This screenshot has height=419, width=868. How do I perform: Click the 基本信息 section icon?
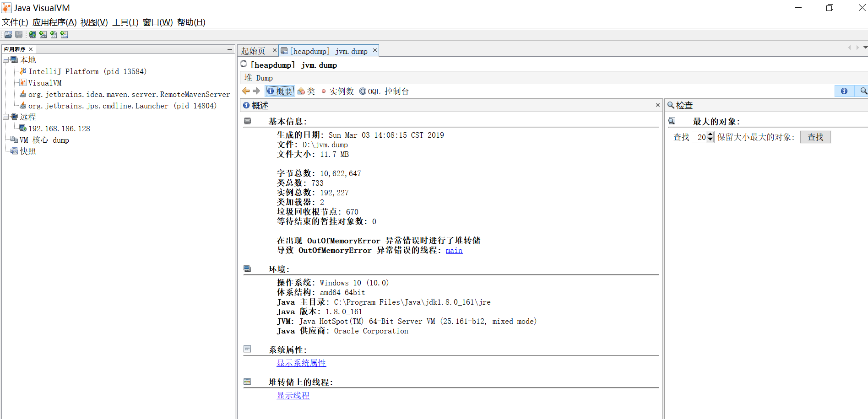coord(248,121)
